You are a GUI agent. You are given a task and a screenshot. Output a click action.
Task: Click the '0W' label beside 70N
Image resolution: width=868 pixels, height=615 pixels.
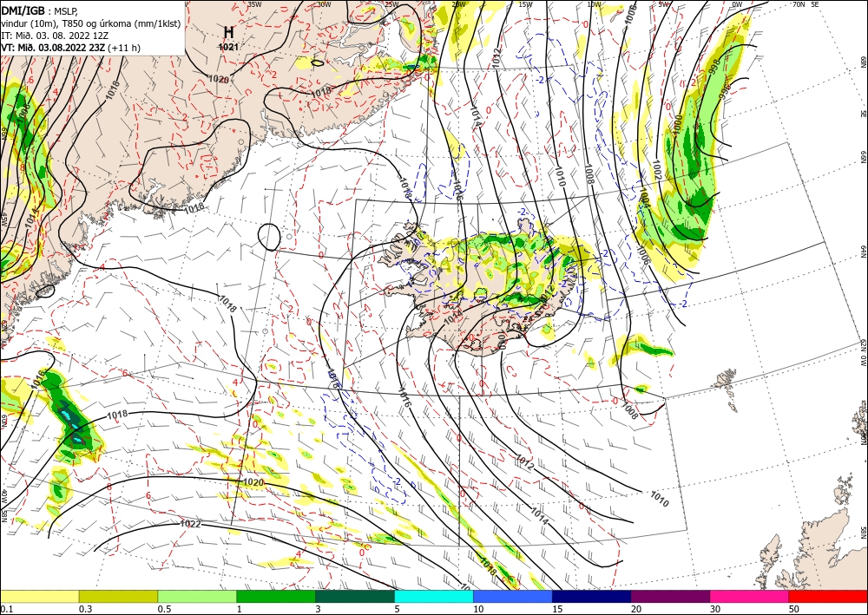pos(737,4)
